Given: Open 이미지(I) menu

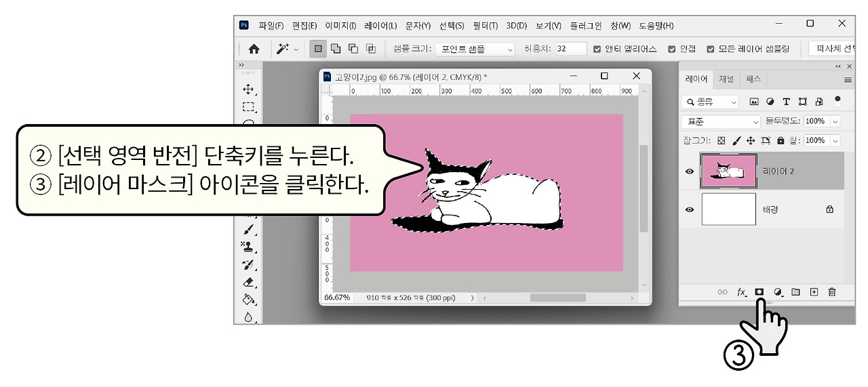Looking at the screenshot, I should (x=340, y=26).
